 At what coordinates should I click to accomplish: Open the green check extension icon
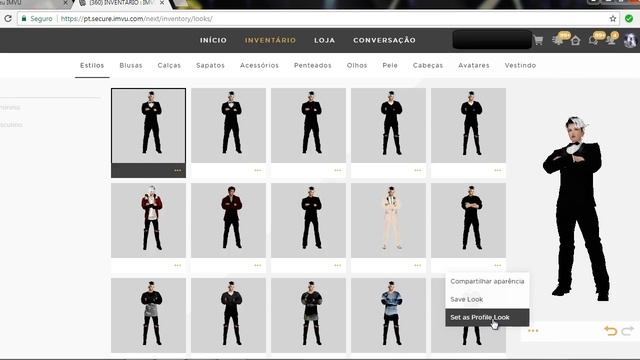629,18
